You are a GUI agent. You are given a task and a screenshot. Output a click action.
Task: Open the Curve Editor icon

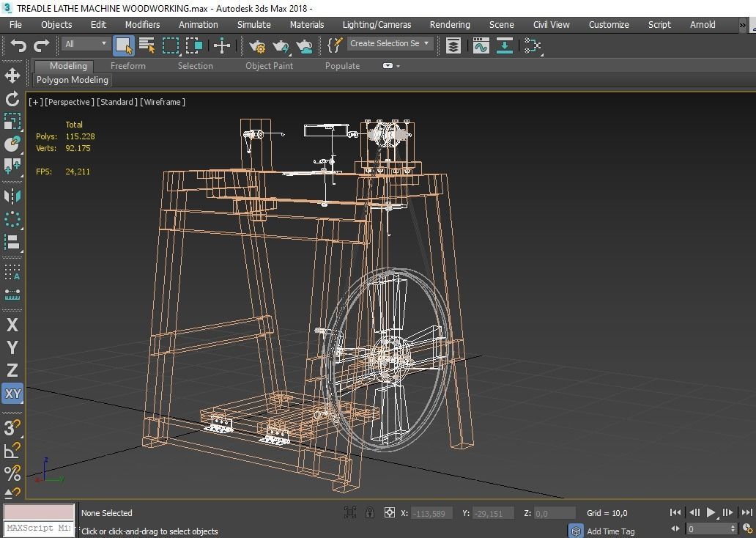(481, 45)
